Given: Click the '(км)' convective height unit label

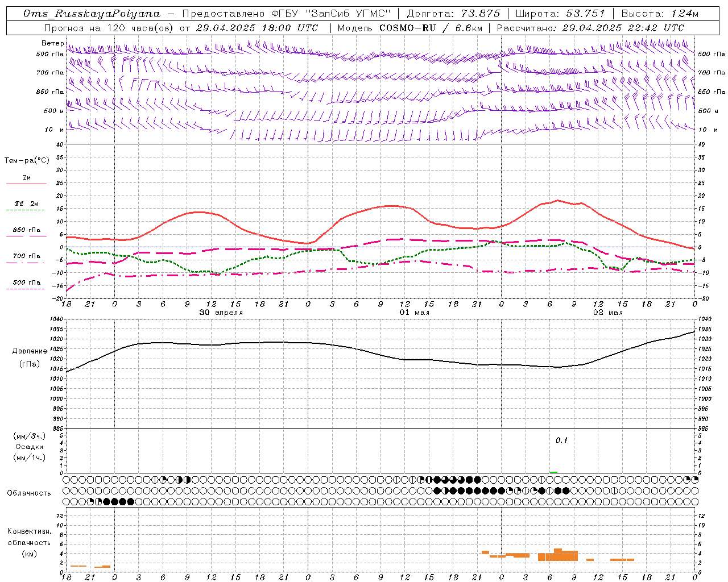Looking at the screenshot, I should pyautogui.click(x=29, y=554).
